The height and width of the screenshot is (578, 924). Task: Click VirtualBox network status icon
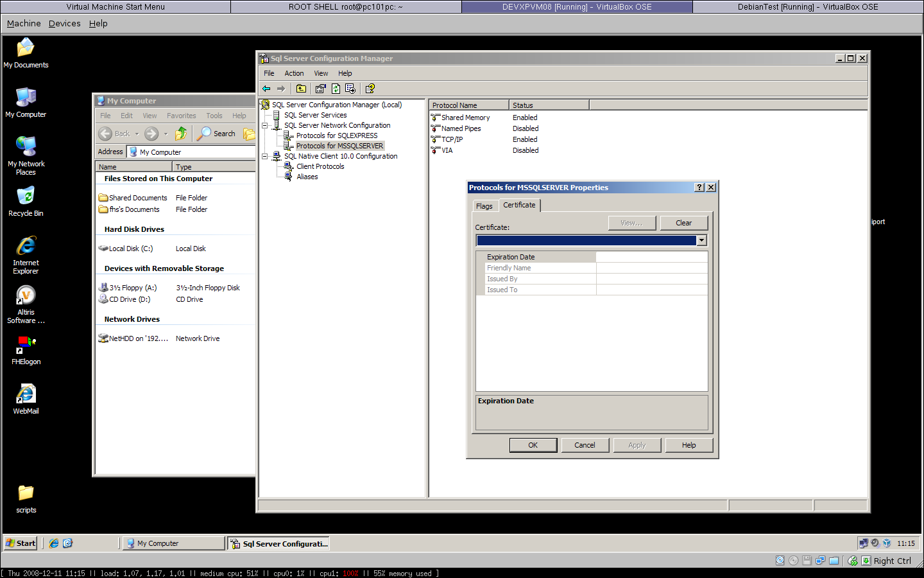coord(820,561)
